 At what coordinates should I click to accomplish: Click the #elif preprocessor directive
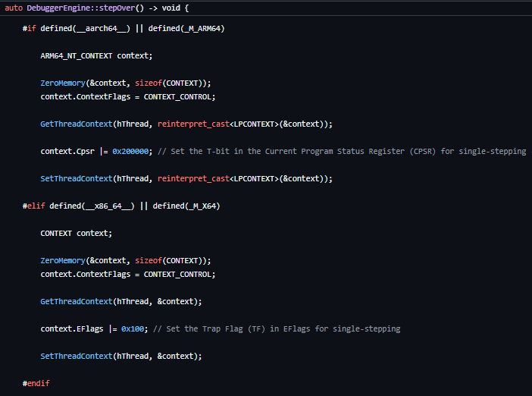(x=33, y=206)
